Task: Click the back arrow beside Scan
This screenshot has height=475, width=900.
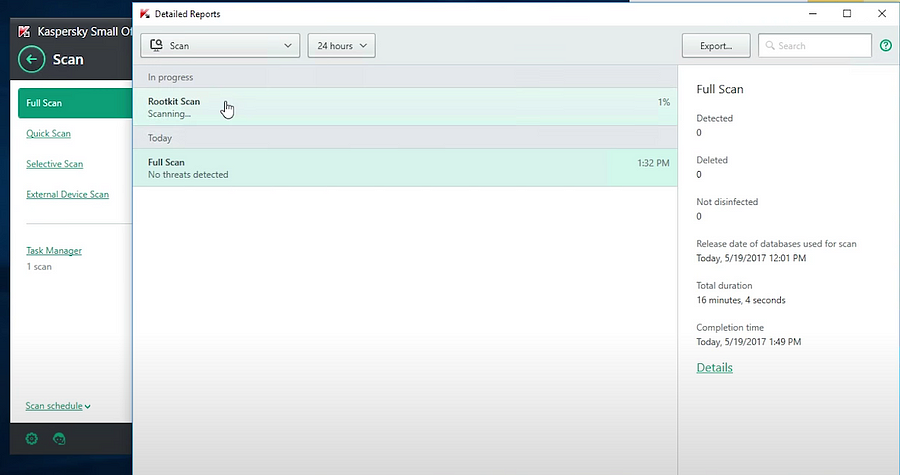Action: tap(32, 59)
